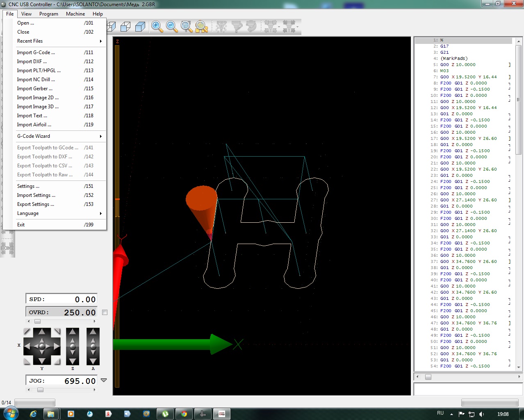524x420 pixels.
Task: Jog Z axis up with top arrow
Action: click(x=73, y=331)
